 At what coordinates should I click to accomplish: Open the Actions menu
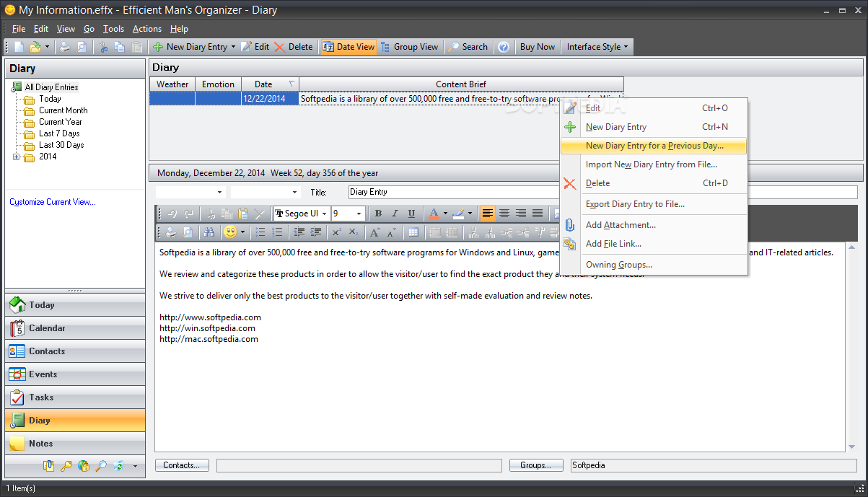coord(147,29)
